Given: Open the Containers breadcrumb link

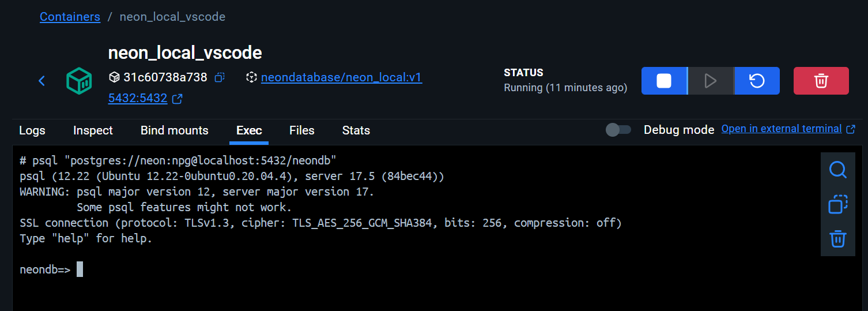Looking at the screenshot, I should tap(70, 17).
